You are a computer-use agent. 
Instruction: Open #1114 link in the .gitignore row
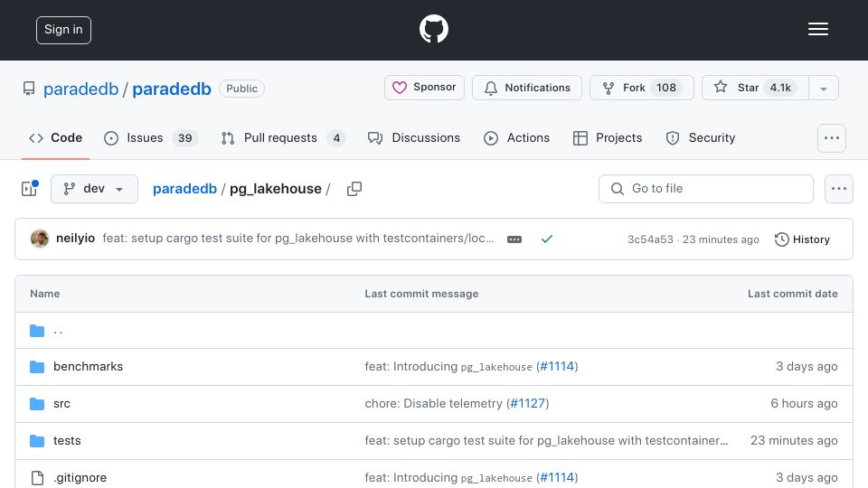(x=557, y=477)
